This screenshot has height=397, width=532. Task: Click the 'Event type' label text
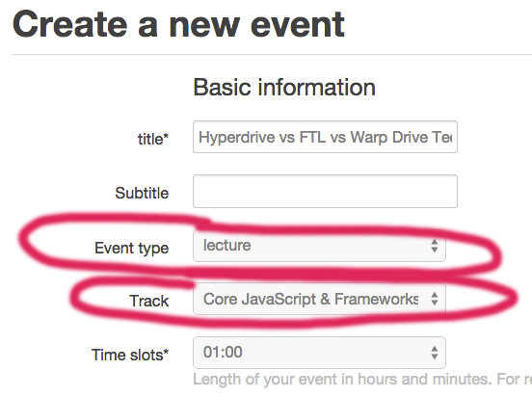coord(132,248)
